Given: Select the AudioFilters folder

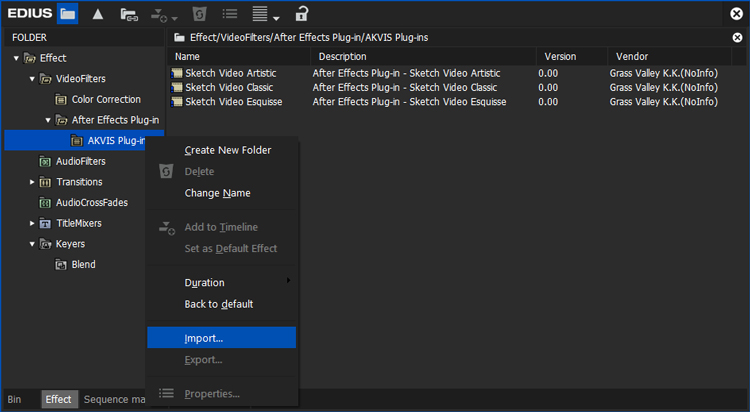Looking at the screenshot, I should click(x=80, y=161).
